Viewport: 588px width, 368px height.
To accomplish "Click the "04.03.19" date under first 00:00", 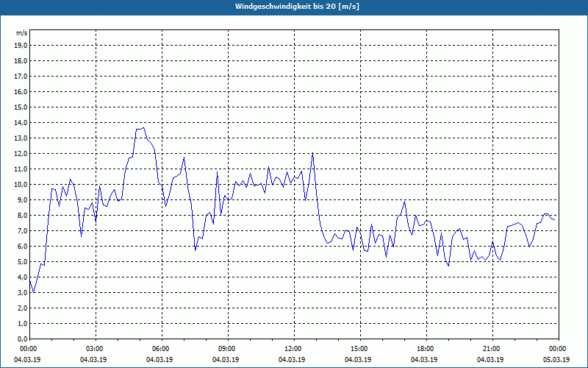I will [x=27, y=360].
